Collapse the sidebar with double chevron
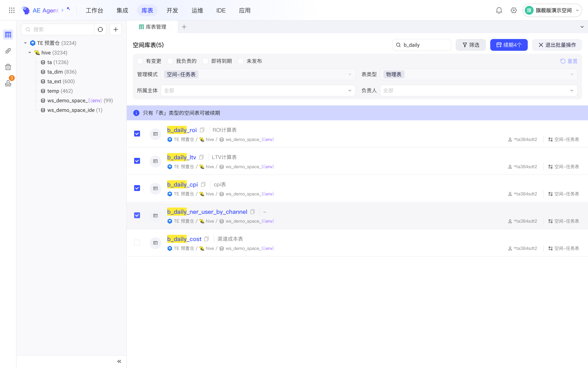This screenshot has height=368, width=588. 119,361
